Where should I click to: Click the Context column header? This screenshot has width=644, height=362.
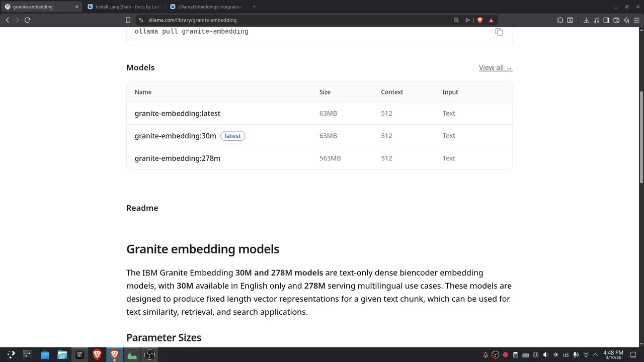392,92
